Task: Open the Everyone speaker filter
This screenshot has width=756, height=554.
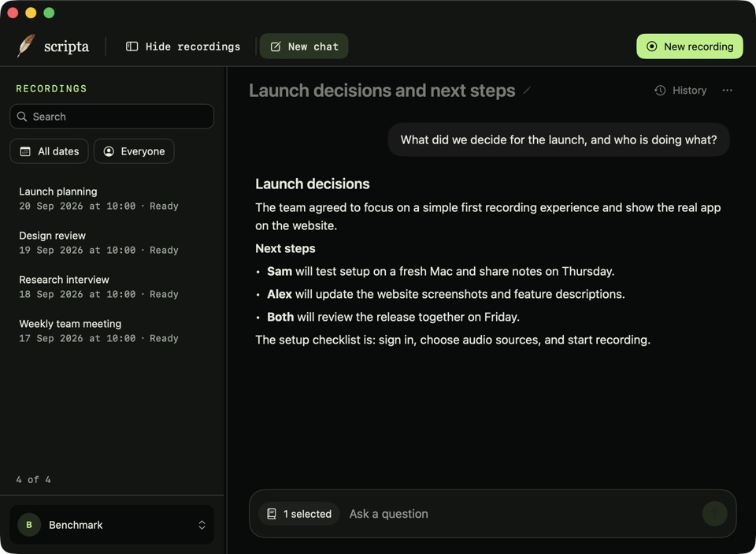Action: (x=134, y=151)
